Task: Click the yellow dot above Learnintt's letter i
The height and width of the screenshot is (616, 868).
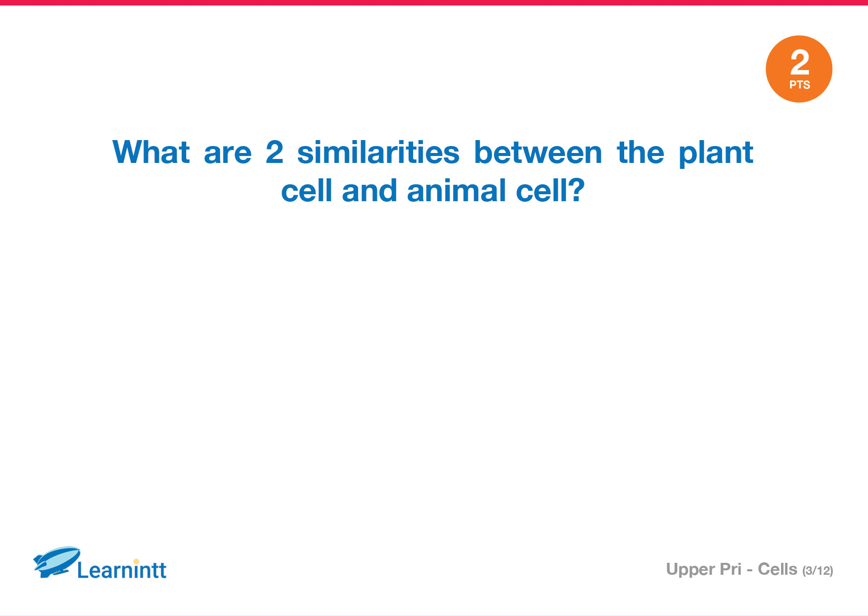Action: (137, 561)
